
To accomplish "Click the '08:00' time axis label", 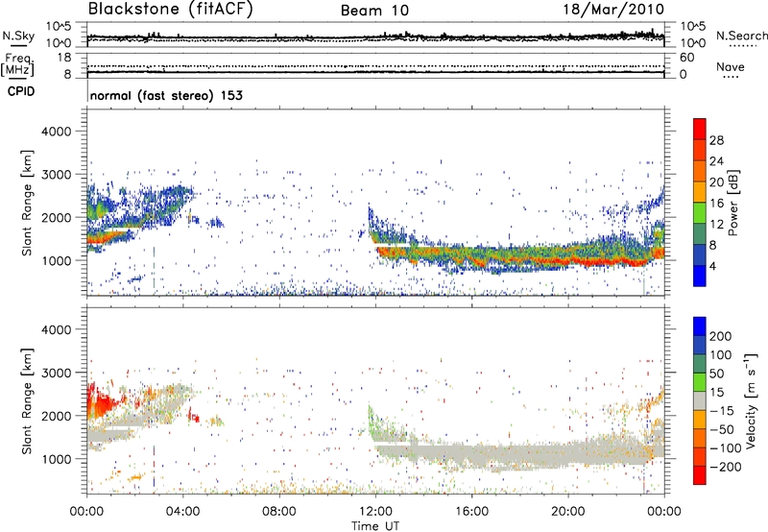I will (279, 512).
